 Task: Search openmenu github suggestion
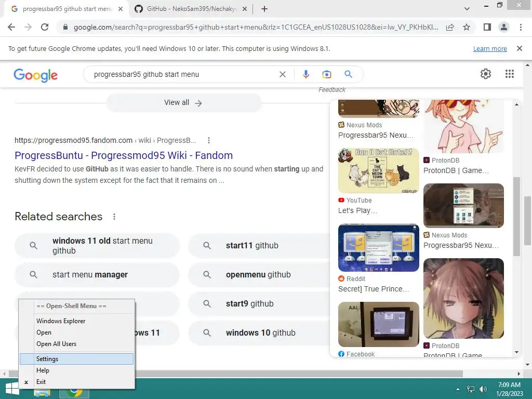259,274
